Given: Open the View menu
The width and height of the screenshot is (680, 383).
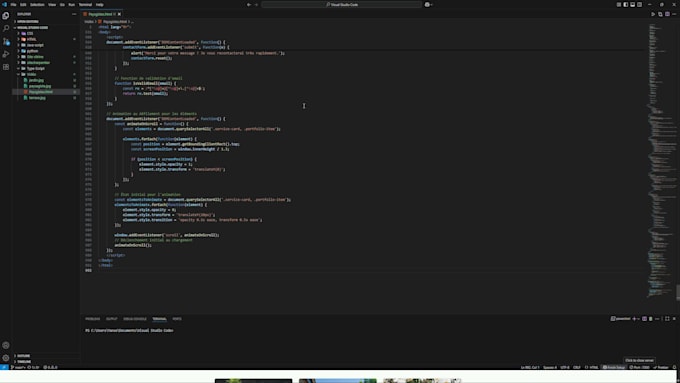Looking at the screenshot, I should (x=52, y=4).
